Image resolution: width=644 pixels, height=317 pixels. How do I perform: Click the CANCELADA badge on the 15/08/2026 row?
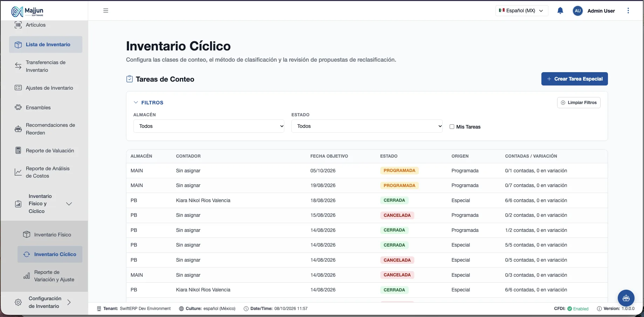[x=397, y=215]
